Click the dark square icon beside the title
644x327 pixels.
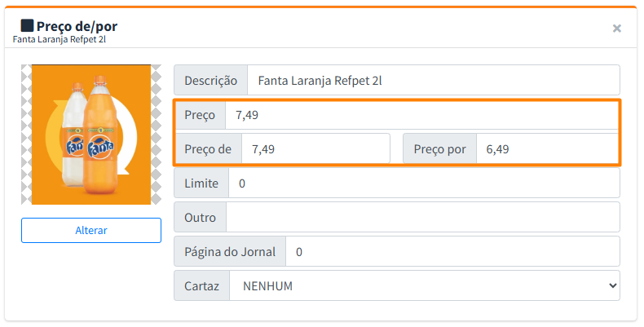(x=27, y=25)
